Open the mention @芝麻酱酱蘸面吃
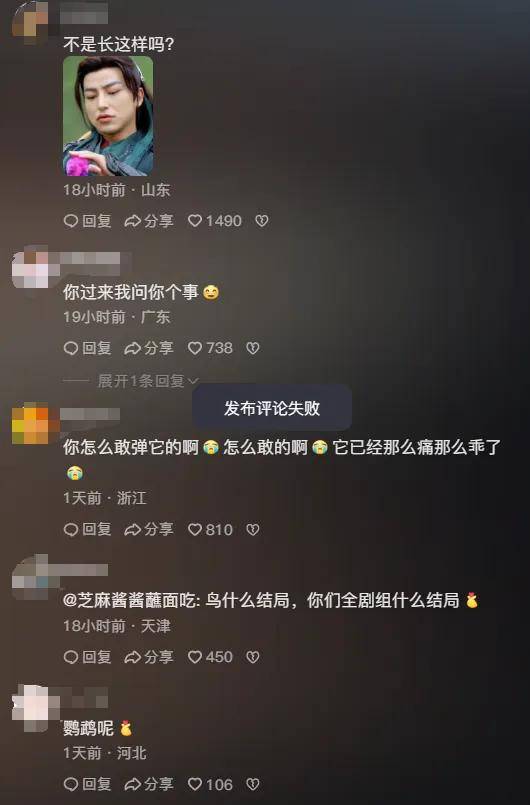 (x=131, y=600)
